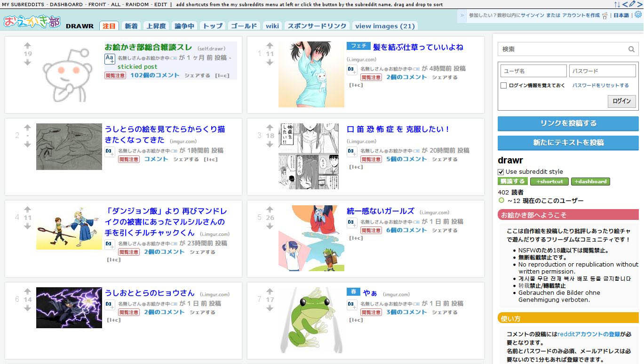
Task: Downvote the 髪を結ぶ仕草っていいよね post
Action: 270,63
